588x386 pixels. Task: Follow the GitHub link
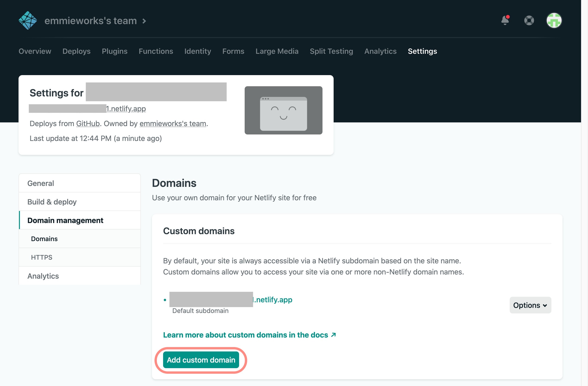(88, 123)
